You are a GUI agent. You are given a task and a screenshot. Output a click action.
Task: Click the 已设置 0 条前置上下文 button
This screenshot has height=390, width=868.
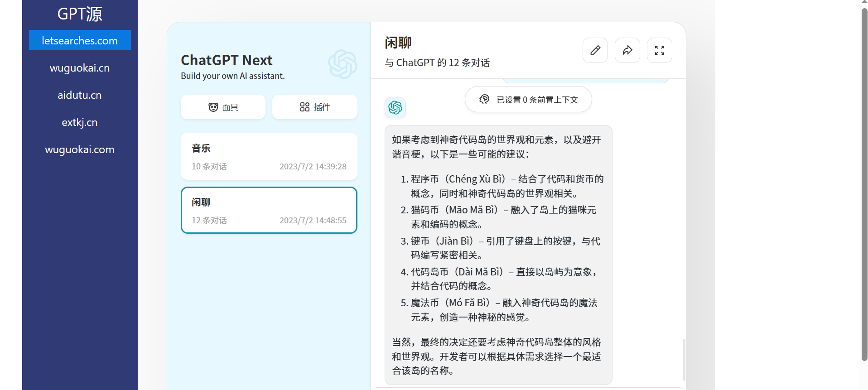(528, 99)
